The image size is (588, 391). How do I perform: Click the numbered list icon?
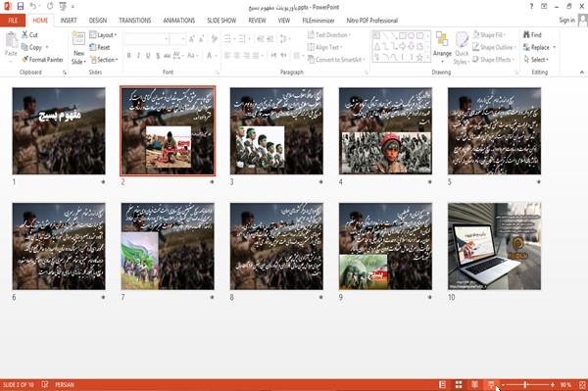tap(243, 38)
